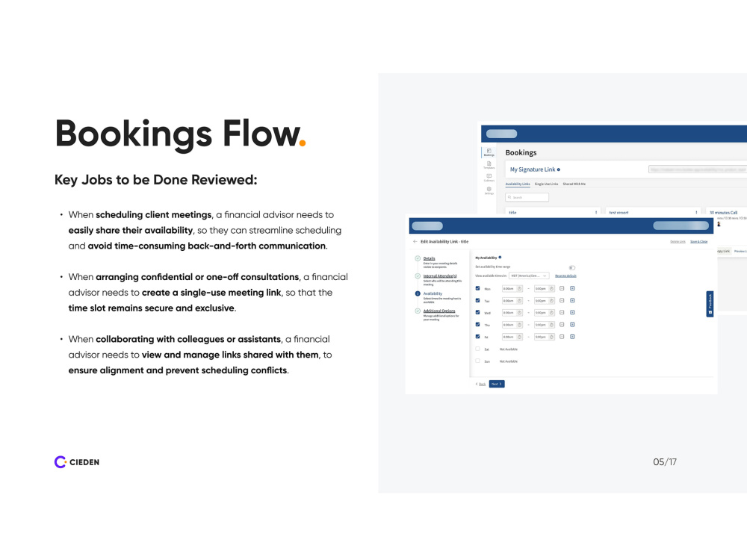
Task: Uncheck the Tue availability checkbox
Action: tap(477, 300)
